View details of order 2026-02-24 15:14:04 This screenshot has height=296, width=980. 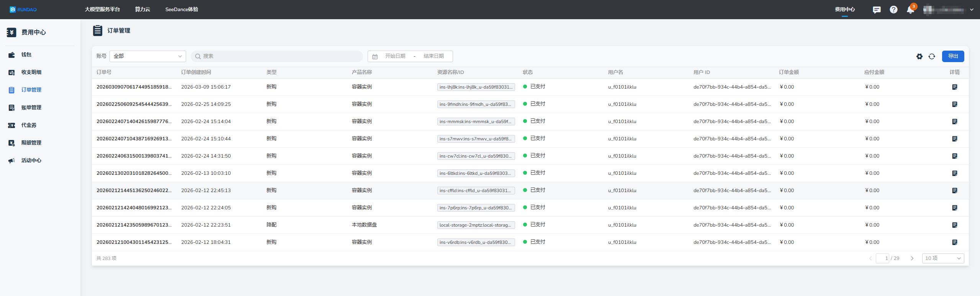[954, 122]
